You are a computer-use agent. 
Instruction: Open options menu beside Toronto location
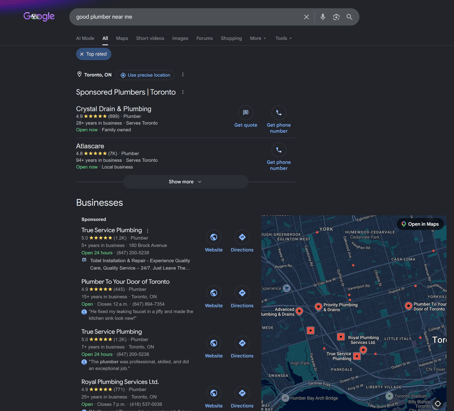pos(183,75)
